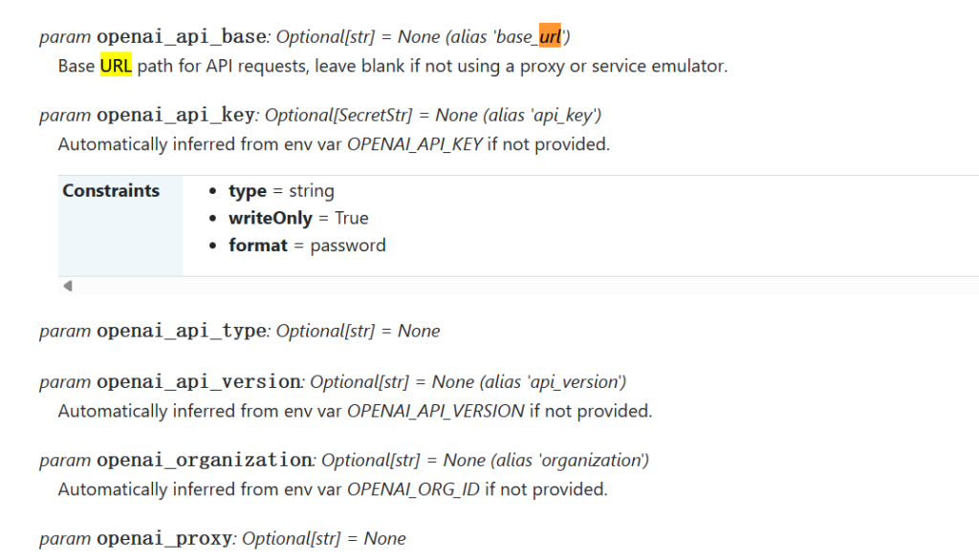Click the OPENAI_API_KEY env var text
This screenshot has width=979, height=560.
pos(416,145)
